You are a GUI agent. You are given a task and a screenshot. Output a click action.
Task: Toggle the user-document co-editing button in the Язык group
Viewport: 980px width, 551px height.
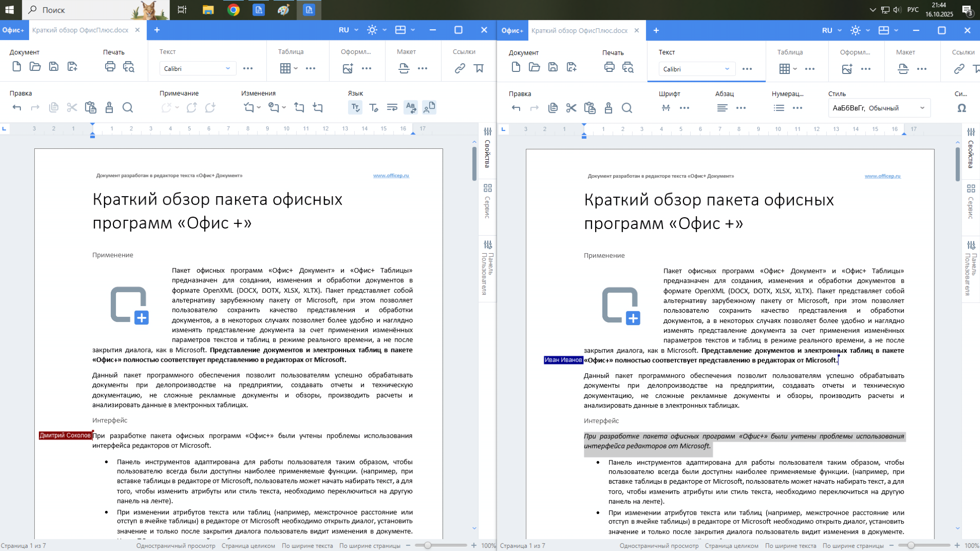tap(429, 108)
